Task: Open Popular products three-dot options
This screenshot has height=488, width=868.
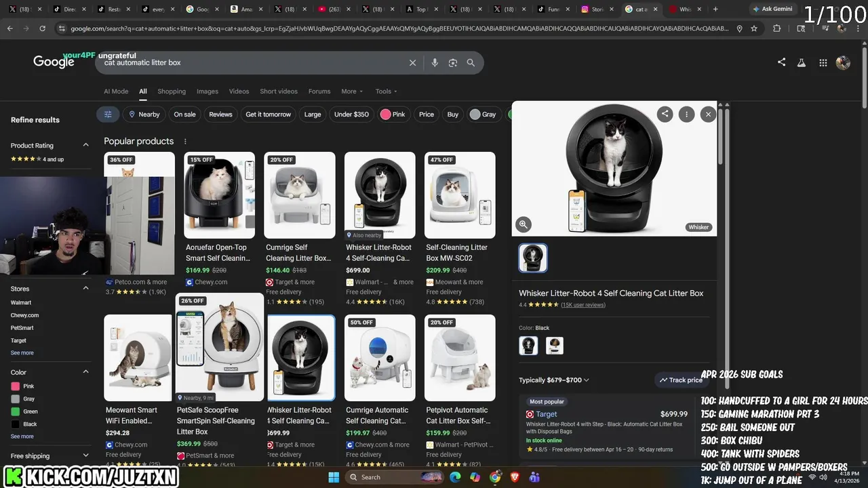Action: click(185, 141)
